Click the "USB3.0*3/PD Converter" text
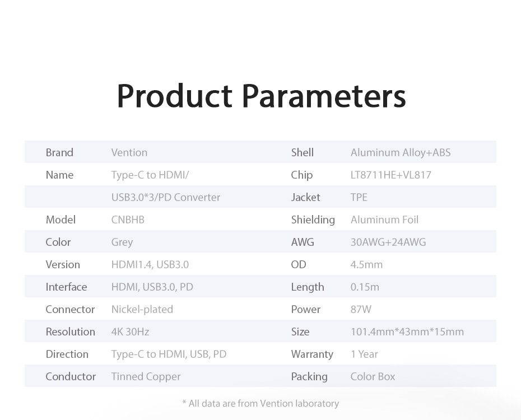 click(166, 197)
